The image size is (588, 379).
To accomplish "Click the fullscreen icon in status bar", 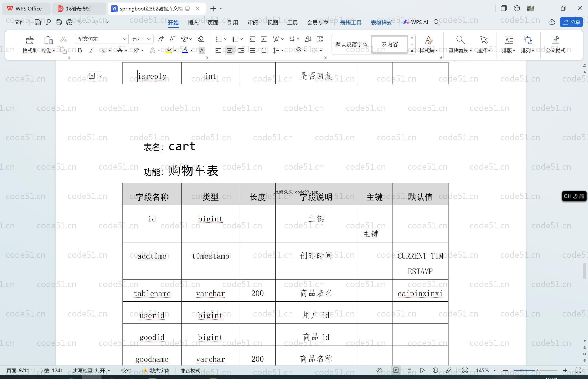I will coord(578,370).
